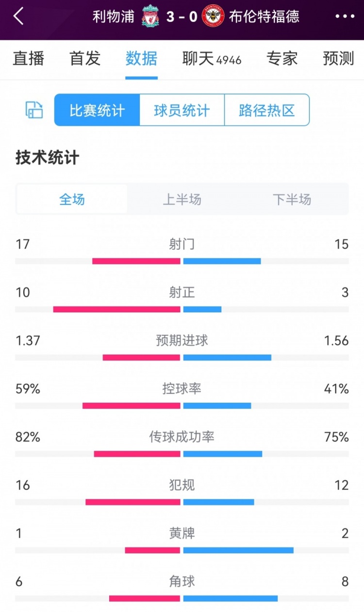Switch to the 直播 live tab
Image resolution: width=364 pixels, height=612 pixels.
click(x=28, y=58)
